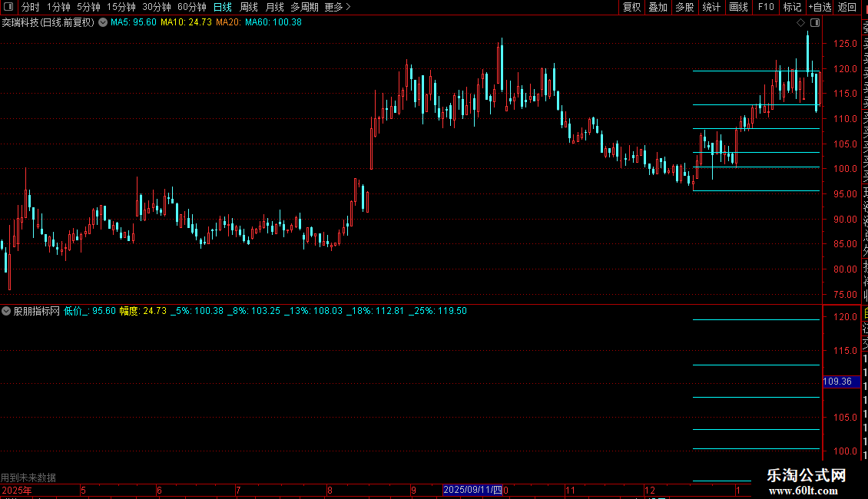Open the 复权 adjustment menu

(x=631, y=7)
